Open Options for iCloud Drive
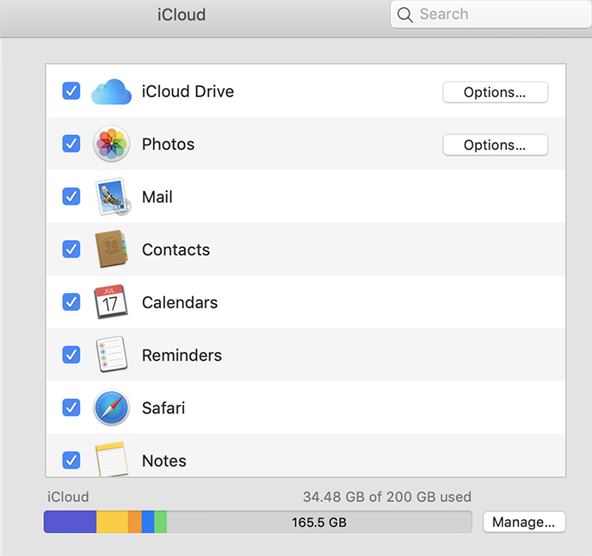This screenshot has height=556, width=592. click(495, 92)
